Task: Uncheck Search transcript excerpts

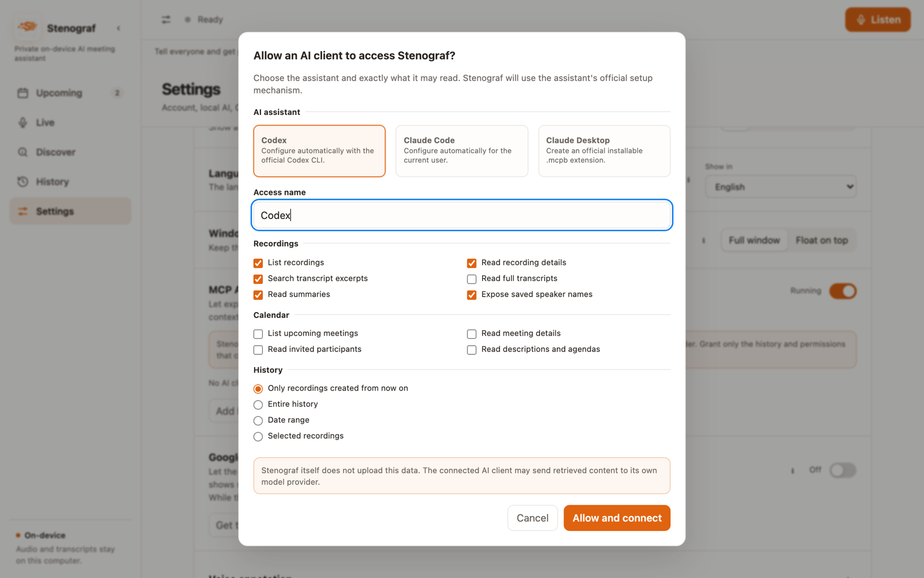Action: [258, 279]
